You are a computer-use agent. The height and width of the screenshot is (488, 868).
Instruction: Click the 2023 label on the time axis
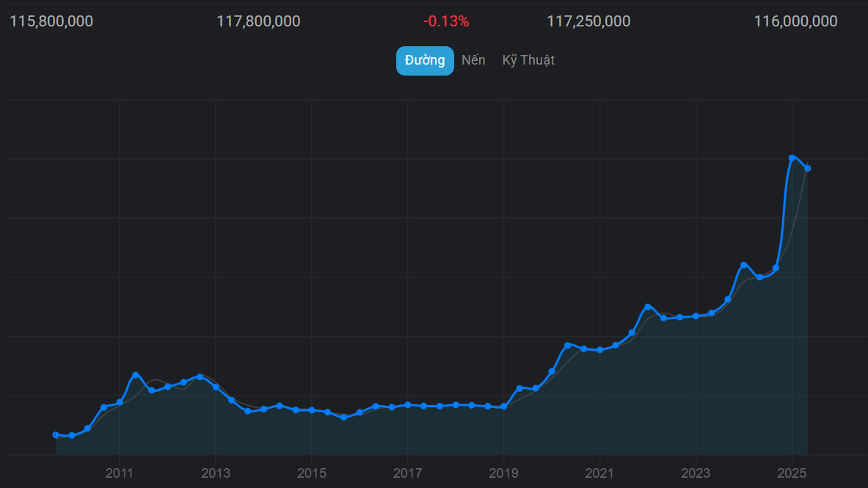click(x=696, y=473)
